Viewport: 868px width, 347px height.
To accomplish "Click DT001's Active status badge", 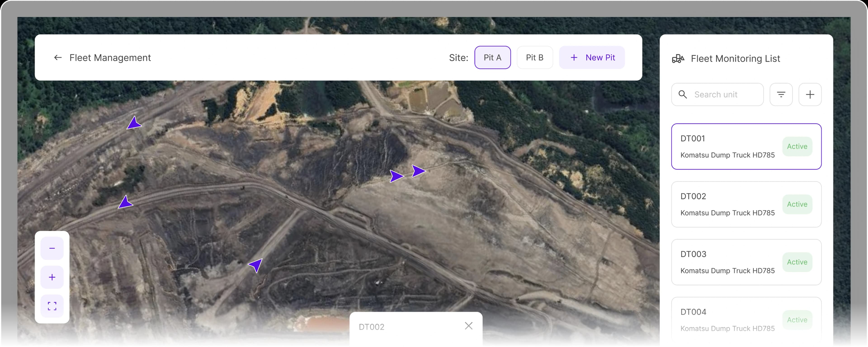I will pyautogui.click(x=797, y=147).
